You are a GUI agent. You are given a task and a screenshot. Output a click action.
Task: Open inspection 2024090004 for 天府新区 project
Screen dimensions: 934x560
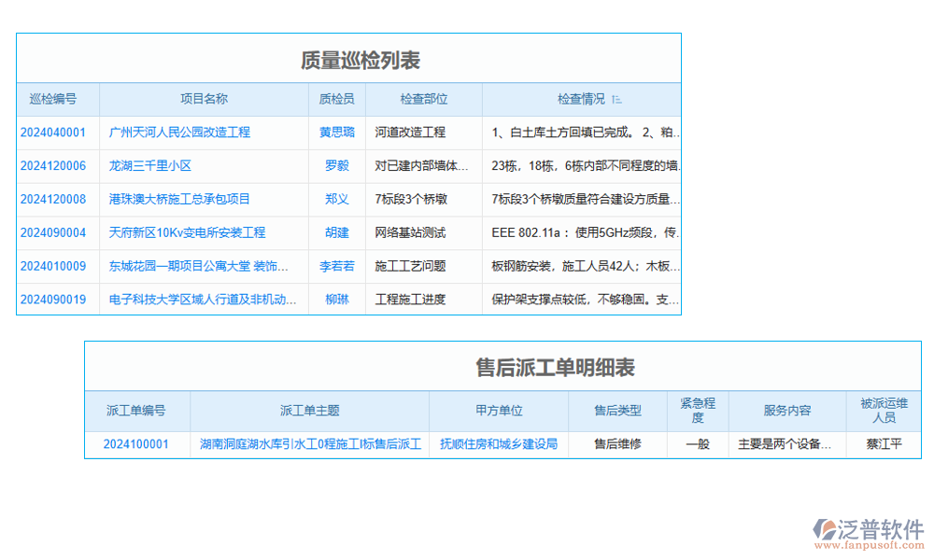click(51, 232)
